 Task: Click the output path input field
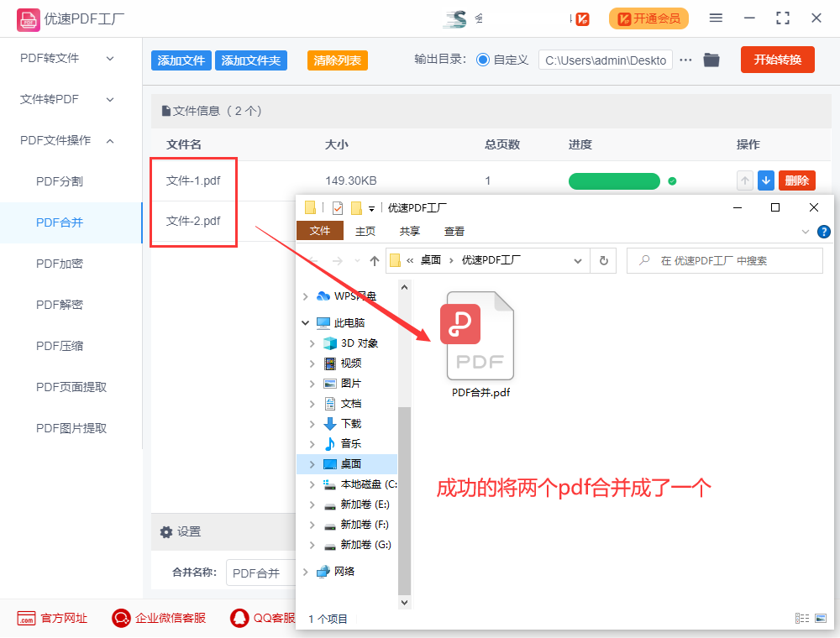[606, 60]
